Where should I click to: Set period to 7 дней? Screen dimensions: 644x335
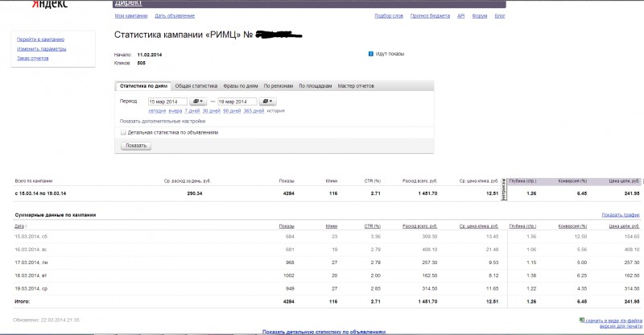(x=192, y=111)
